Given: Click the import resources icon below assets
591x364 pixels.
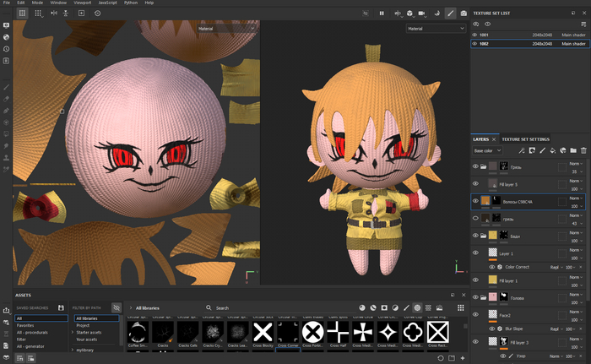Looking at the screenshot, I should tap(463, 358).
